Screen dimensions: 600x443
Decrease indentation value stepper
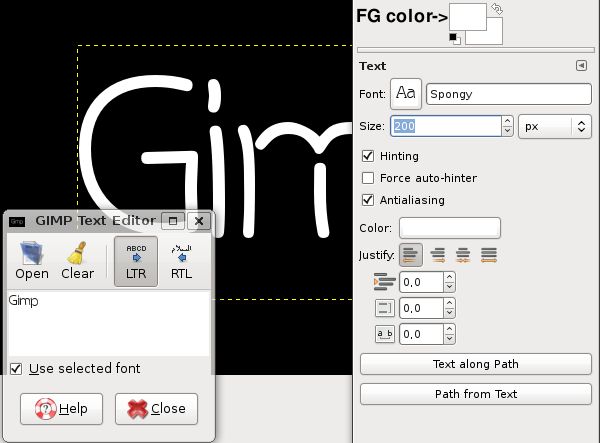(x=450, y=287)
